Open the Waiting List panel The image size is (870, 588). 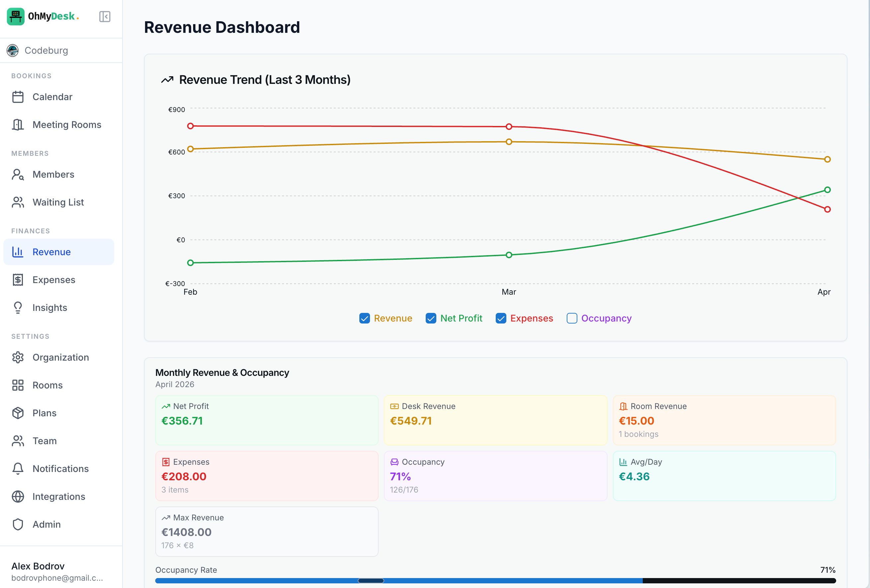coord(58,202)
